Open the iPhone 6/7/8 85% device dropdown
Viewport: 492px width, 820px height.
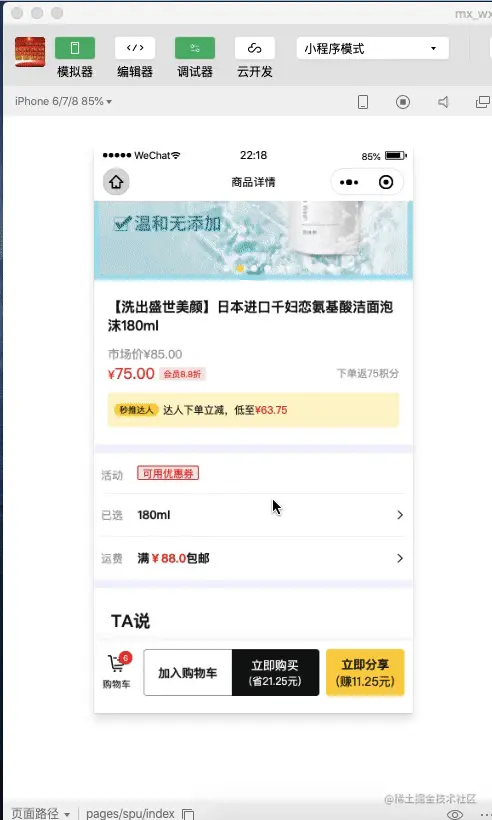(x=63, y=101)
